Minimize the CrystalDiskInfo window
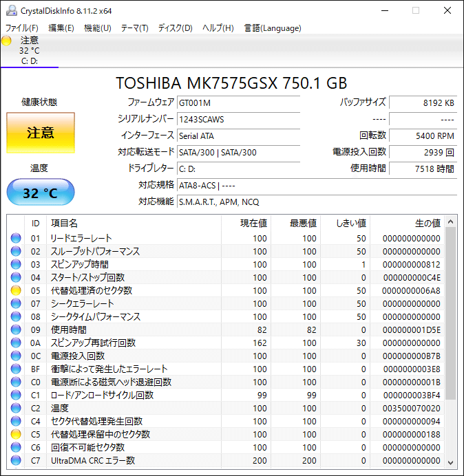This screenshot has height=476, width=464. pyautogui.click(x=385, y=10)
